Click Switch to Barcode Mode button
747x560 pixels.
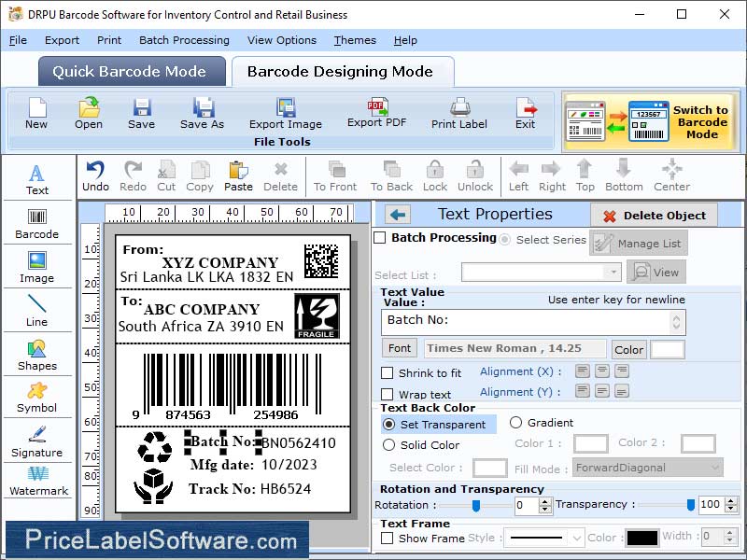click(651, 122)
